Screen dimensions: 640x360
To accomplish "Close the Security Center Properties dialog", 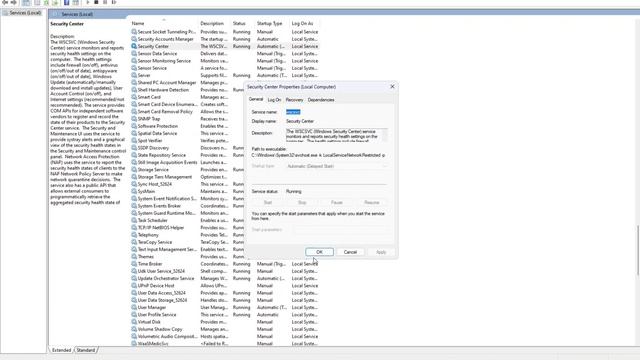I will [392, 87].
